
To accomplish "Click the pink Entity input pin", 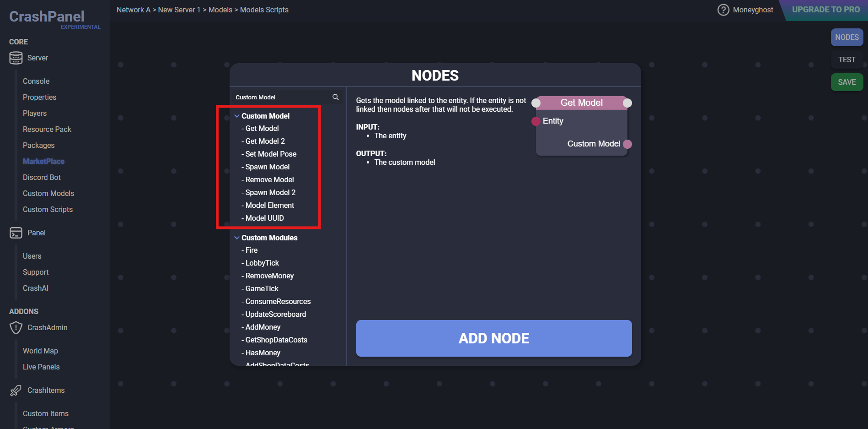I will pos(536,121).
